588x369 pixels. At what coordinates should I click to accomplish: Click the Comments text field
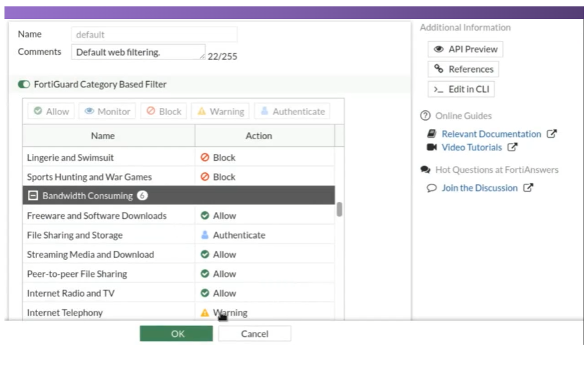click(x=139, y=52)
